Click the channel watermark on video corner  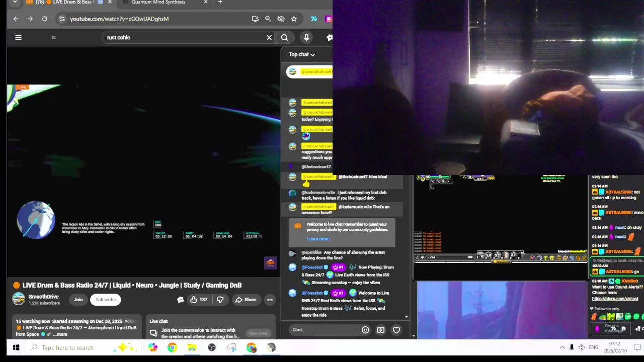pyautogui.click(x=271, y=263)
